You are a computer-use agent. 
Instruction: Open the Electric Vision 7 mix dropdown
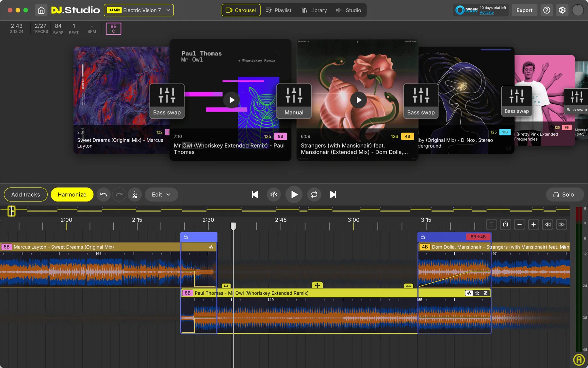pyautogui.click(x=139, y=10)
